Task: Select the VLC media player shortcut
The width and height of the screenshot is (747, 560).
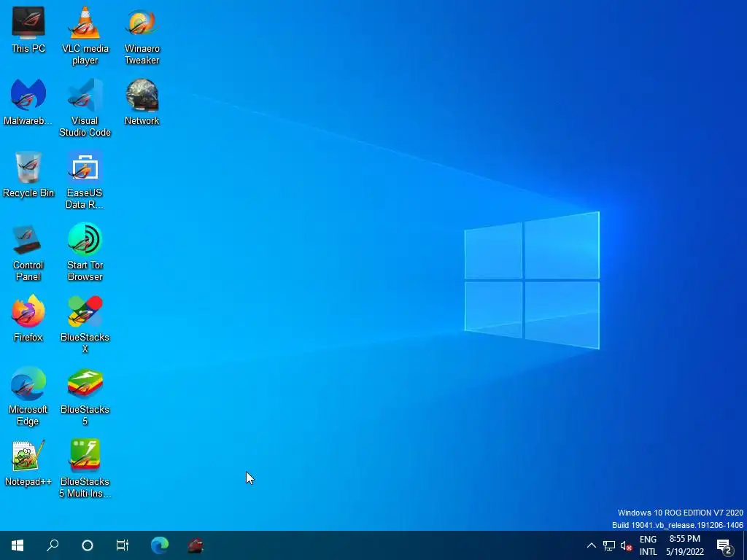Action: pyautogui.click(x=85, y=36)
